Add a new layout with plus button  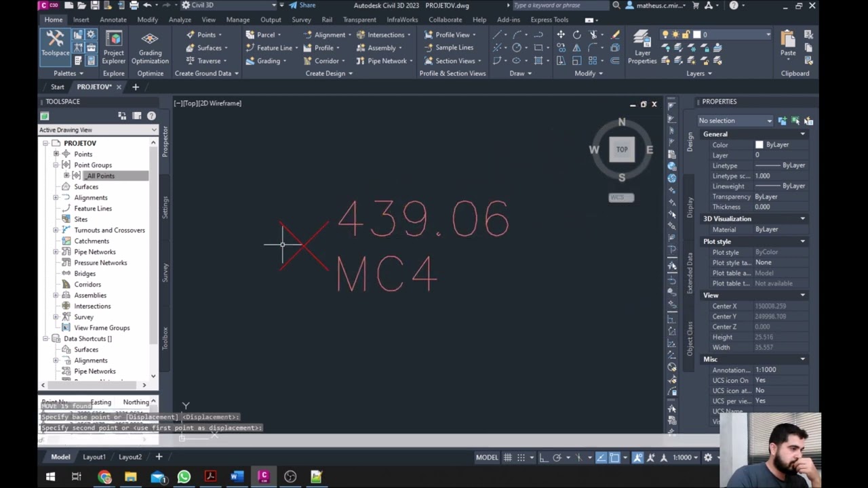coord(159,457)
